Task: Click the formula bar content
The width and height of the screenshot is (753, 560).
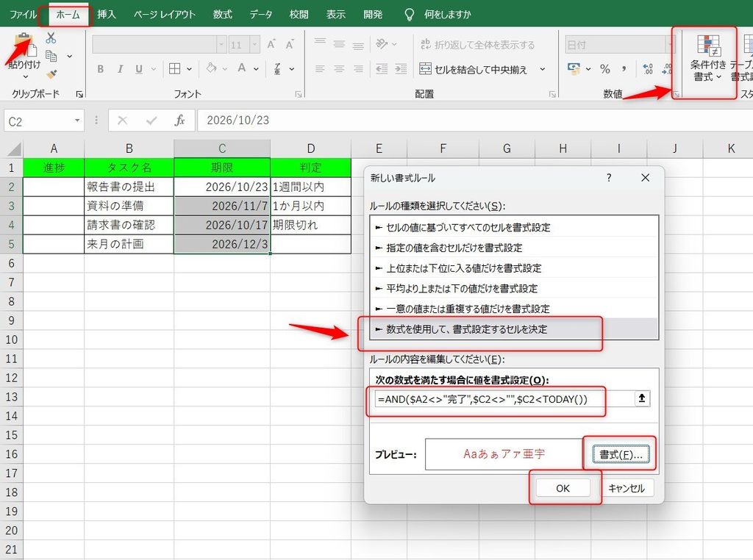Action: click(x=474, y=120)
